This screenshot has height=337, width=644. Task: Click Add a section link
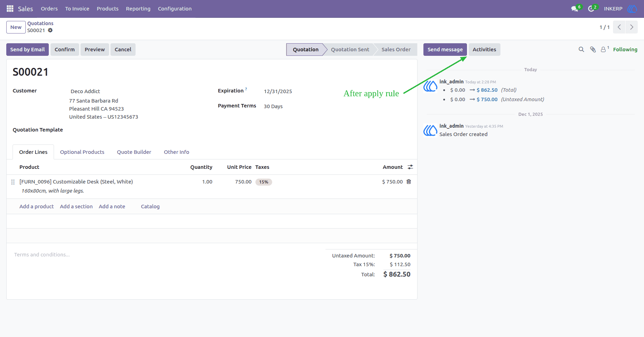(76, 207)
